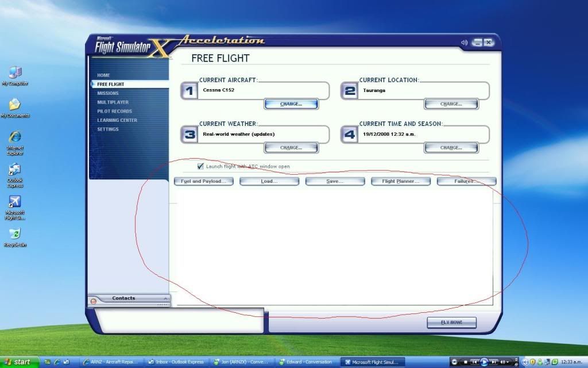Mute sound using the speaker icon in title bar
This screenshot has width=588, height=368.
(x=464, y=43)
